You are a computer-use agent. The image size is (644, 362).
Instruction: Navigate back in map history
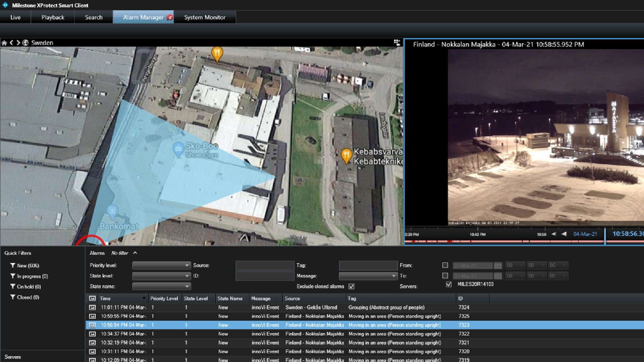pyautogui.click(x=11, y=43)
